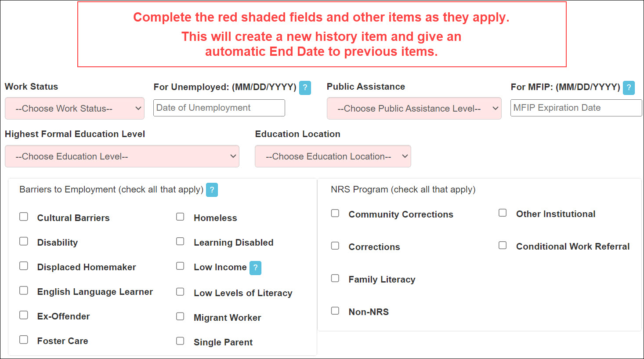Open Barriers to Employment help icon
This screenshot has width=644, height=359.
click(x=212, y=190)
